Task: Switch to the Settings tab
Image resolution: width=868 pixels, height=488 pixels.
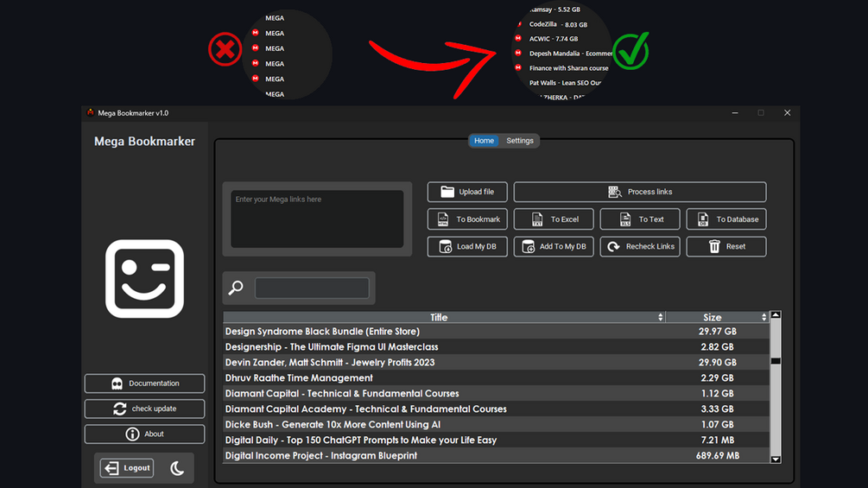Action: 519,141
